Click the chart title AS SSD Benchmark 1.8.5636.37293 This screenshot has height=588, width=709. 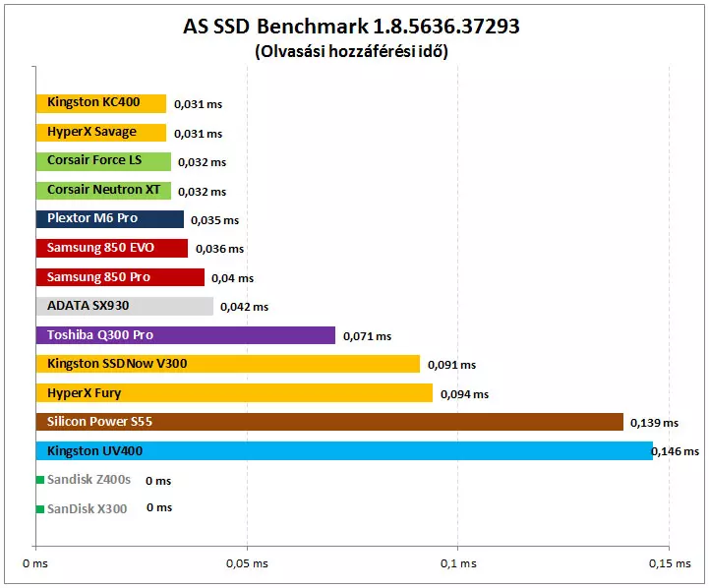click(351, 27)
